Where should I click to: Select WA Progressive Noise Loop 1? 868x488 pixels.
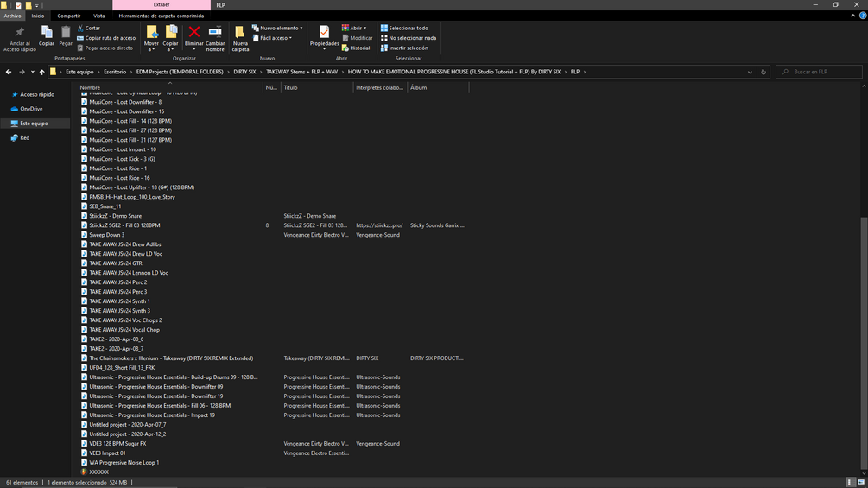[124, 463]
